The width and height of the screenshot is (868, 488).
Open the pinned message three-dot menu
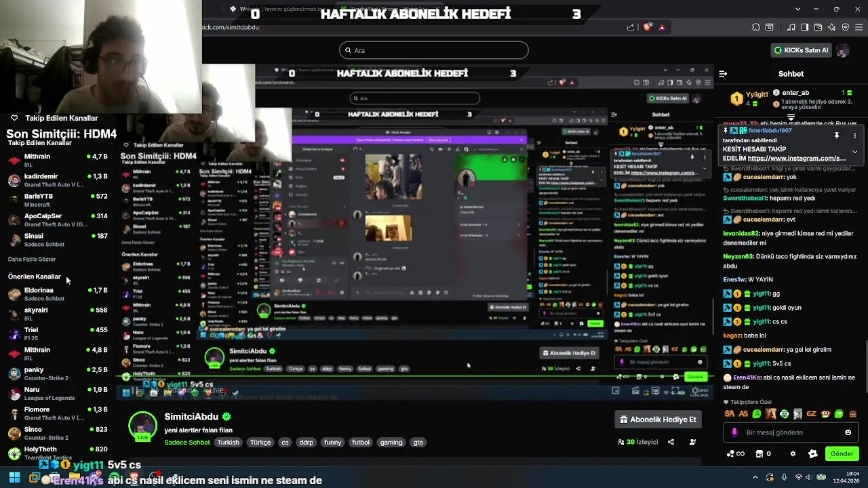click(x=854, y=136)
